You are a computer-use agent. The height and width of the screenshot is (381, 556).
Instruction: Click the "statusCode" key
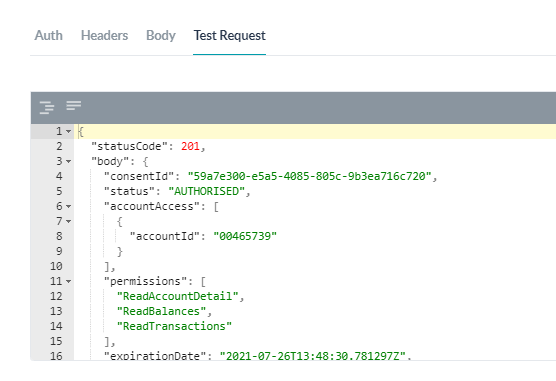(129, 146)
